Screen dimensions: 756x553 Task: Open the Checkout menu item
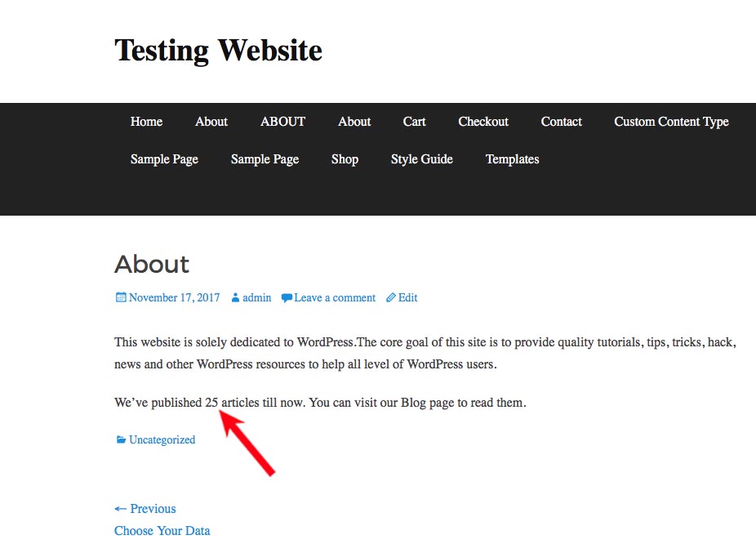click(483, 122)
